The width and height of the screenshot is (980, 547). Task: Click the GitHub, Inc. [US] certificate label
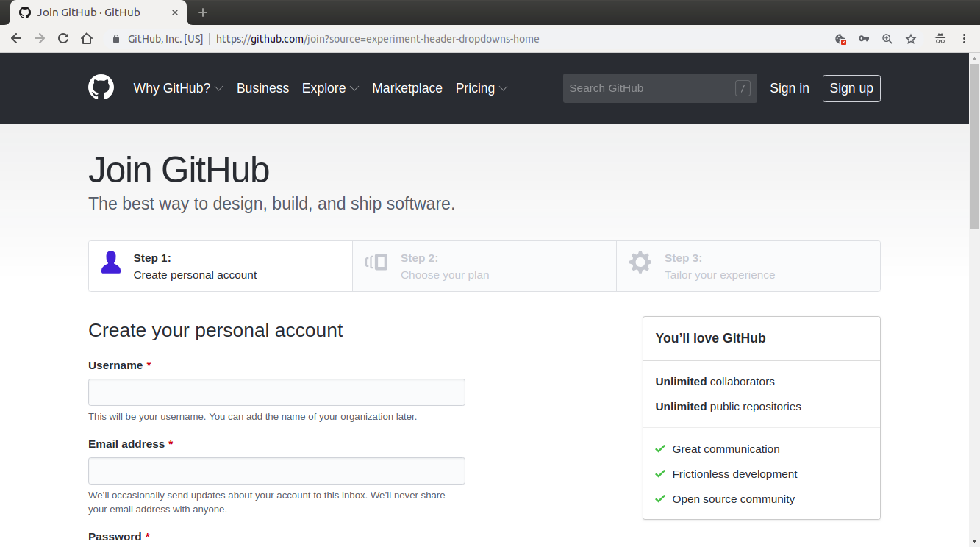click(165, 39)
